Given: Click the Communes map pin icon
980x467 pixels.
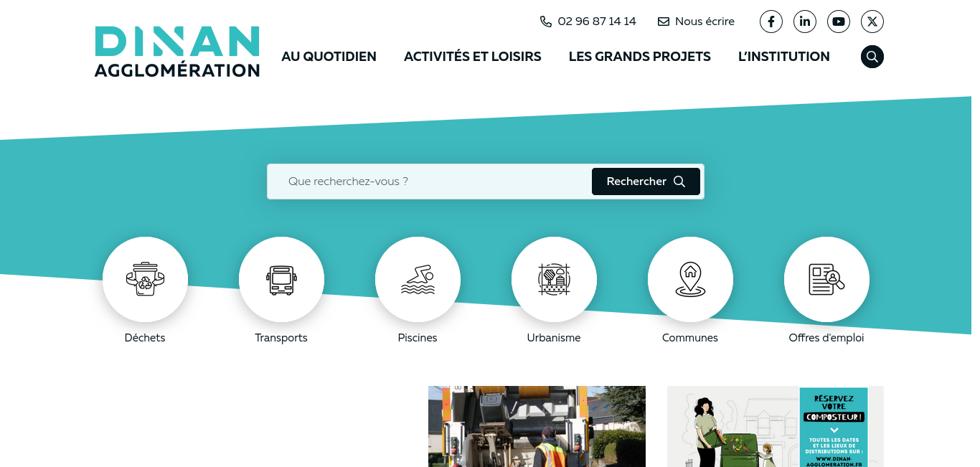Looking at the screenshot, I should pyautogui.click(x=690, y=279).
